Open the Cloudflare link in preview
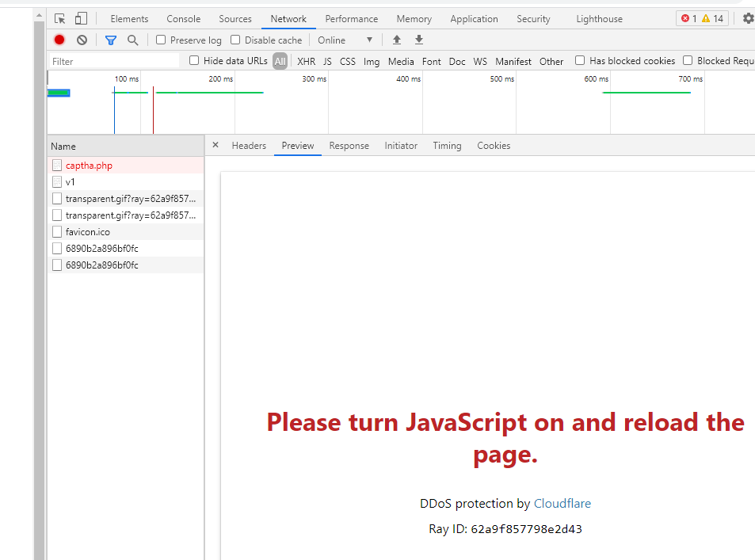The image size is (755, 560). [x=562, y=503]
